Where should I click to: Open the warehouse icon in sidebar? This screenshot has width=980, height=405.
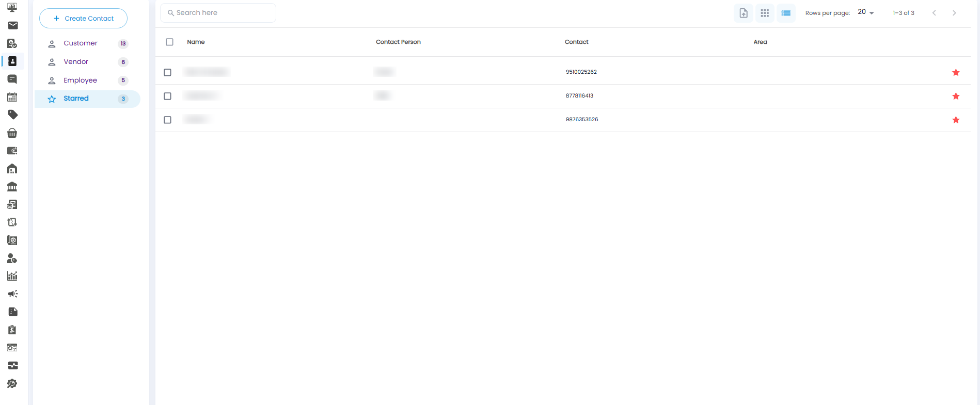point(12,169)
